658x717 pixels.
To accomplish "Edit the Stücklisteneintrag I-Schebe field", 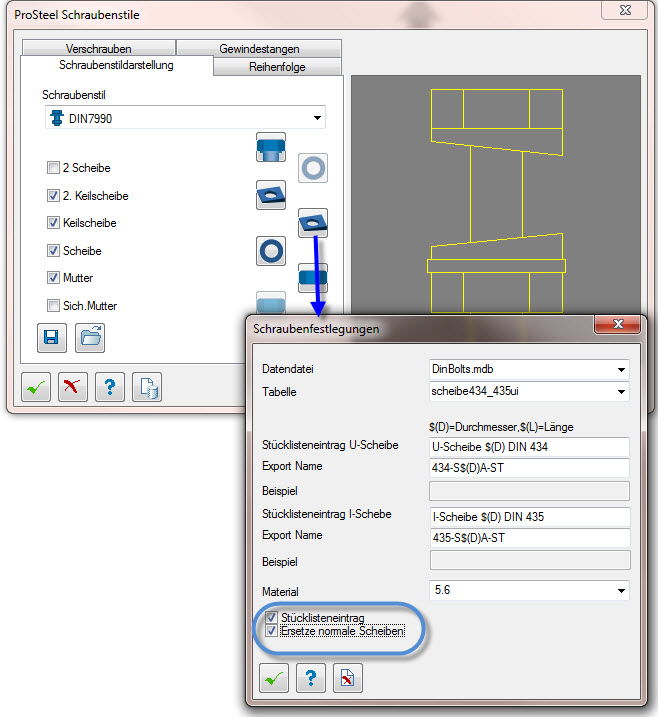I will tap(530, 517).
